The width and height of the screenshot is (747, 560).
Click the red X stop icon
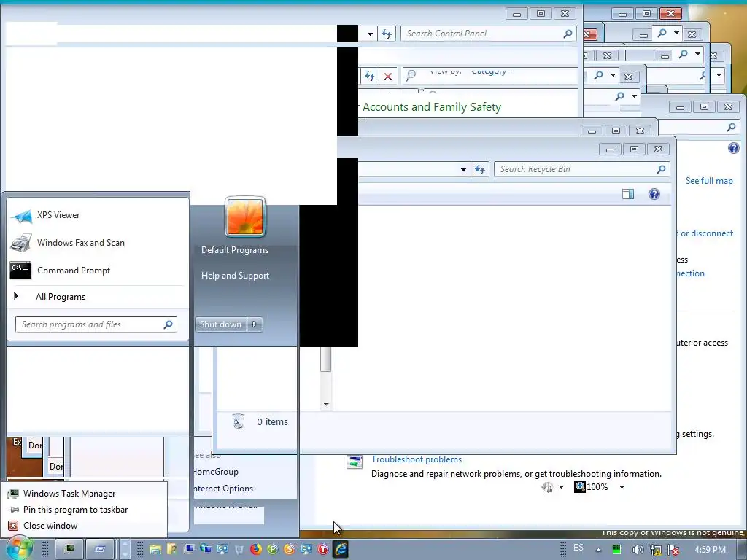coord(388,76)
